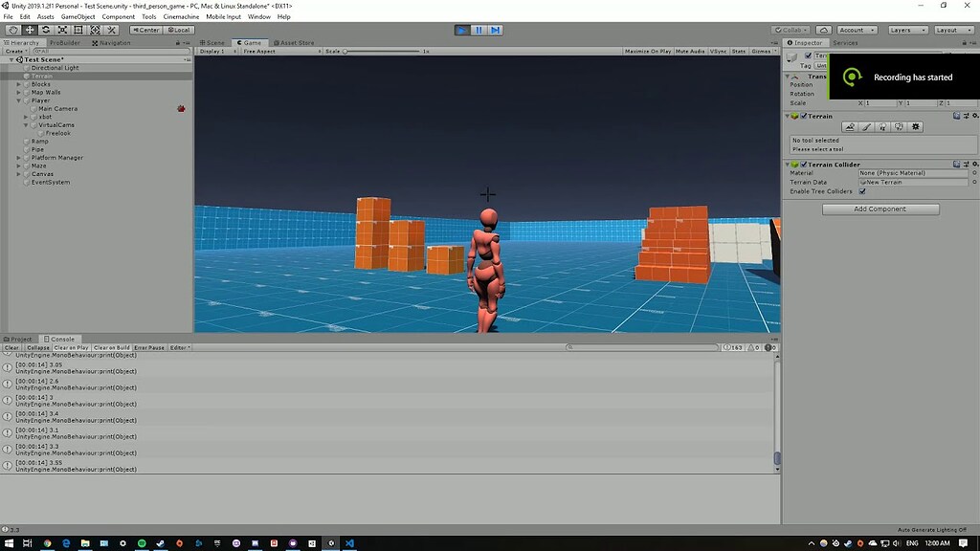Pause play mode with the pause icon
The height and width of the screenshot is (551, 980).
tap(477, 30)
